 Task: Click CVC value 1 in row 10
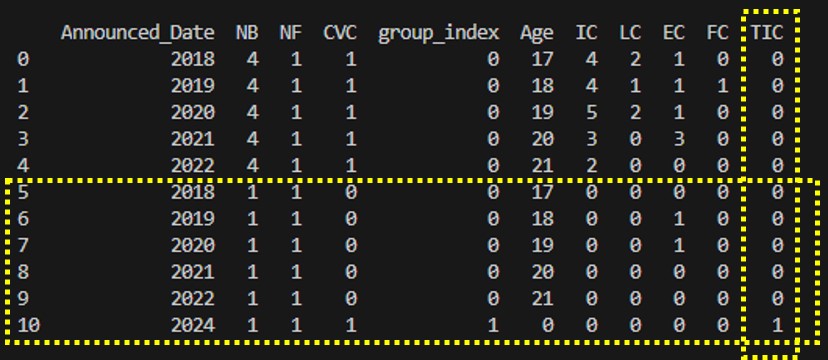[x=351, y=325]
